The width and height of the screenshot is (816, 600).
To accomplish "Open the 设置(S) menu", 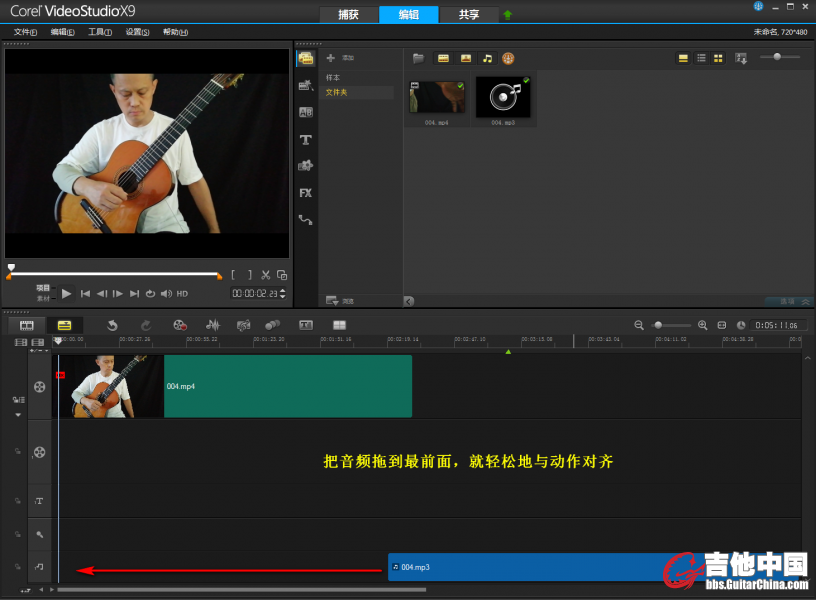I will [x=137, y=32].
